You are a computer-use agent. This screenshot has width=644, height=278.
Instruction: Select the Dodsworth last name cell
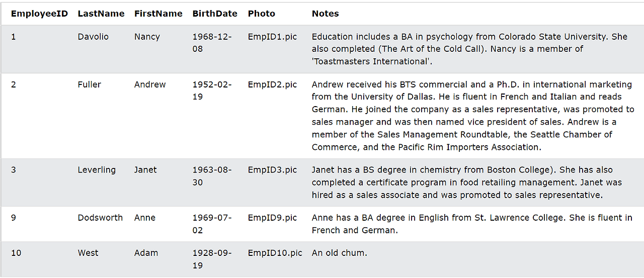(x=100, y=218)
